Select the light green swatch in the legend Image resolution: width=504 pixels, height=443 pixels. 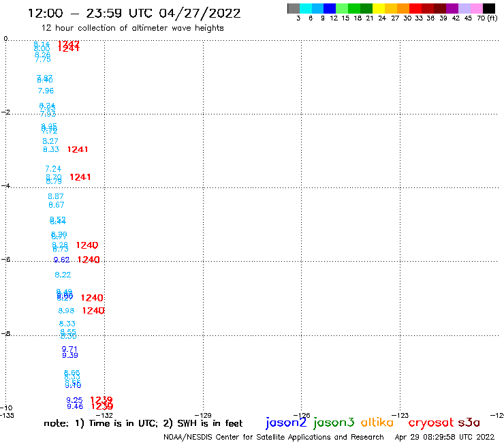(342, 8)
